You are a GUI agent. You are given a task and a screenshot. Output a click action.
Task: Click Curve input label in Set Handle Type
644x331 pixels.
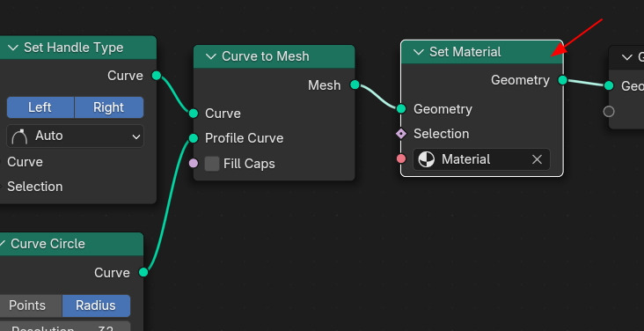[25, 162]
